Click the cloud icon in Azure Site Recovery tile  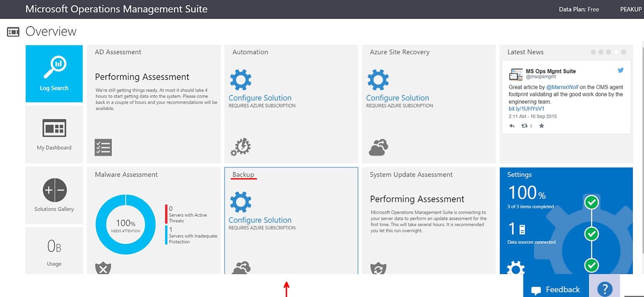379,148
